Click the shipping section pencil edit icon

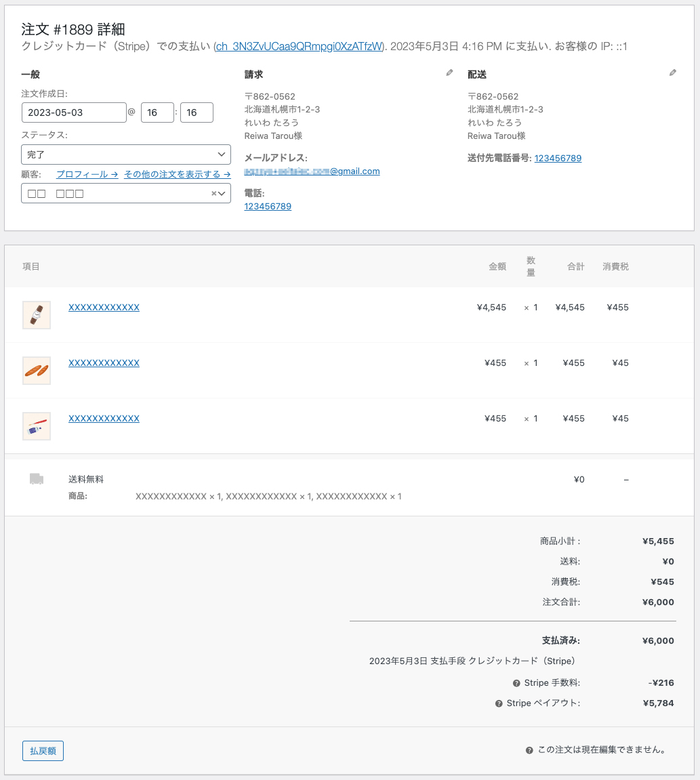(672, 73)
